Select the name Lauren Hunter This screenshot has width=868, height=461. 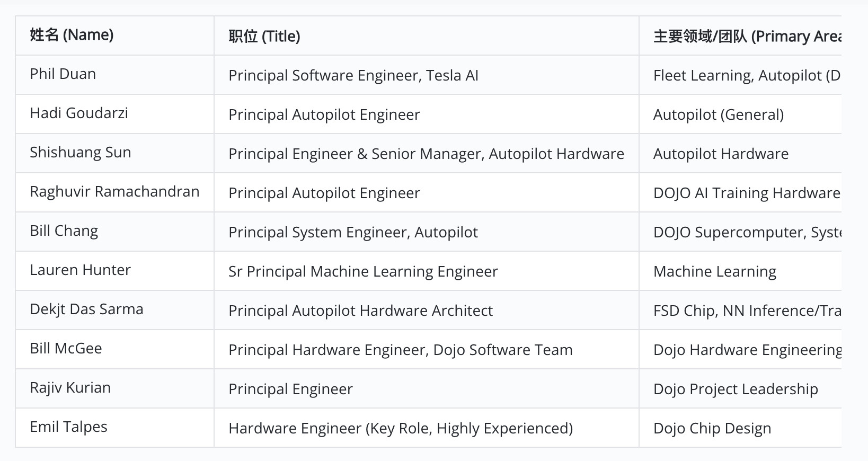click(x=80, y=270)
